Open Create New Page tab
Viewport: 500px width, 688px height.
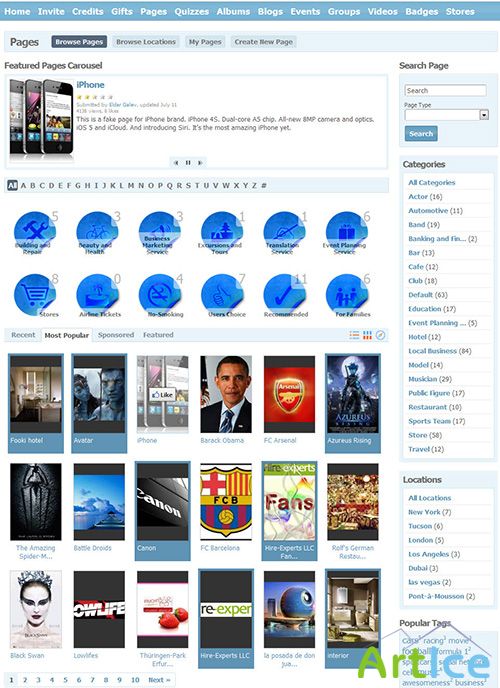(264, 42)
